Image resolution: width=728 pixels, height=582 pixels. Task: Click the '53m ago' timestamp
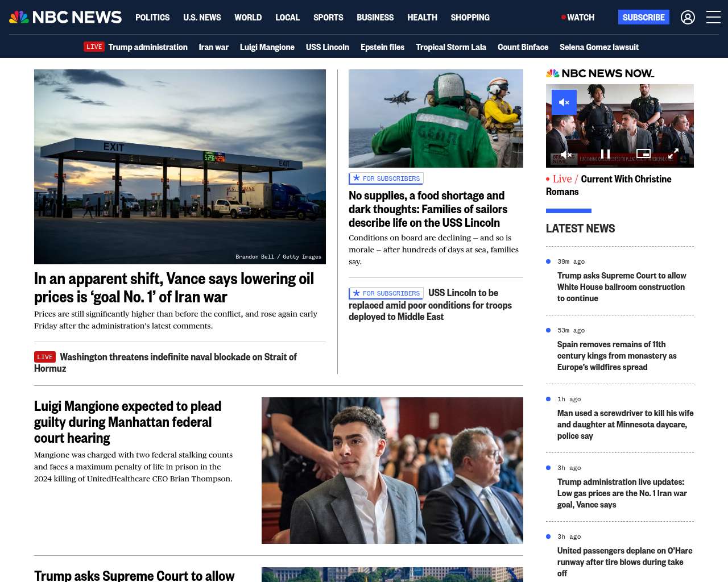click(x=571, y=330)
